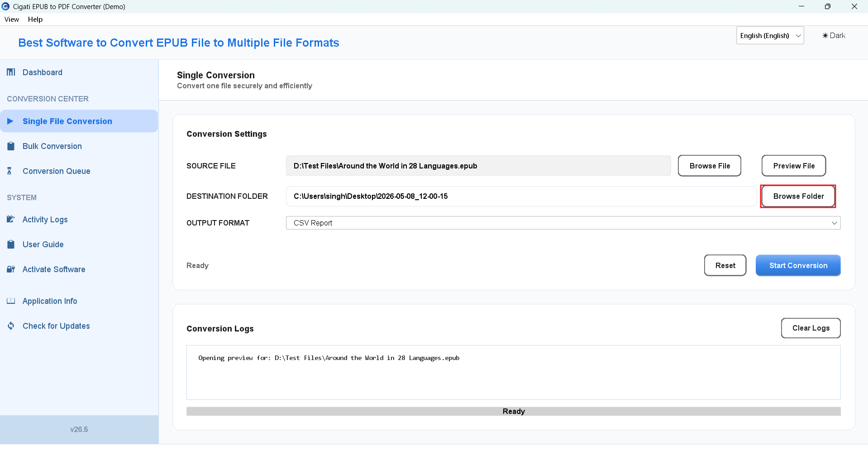Click the Dashboard icon in sidebar
This screenshot has width=868, height=461.
[x=11, y=72]
